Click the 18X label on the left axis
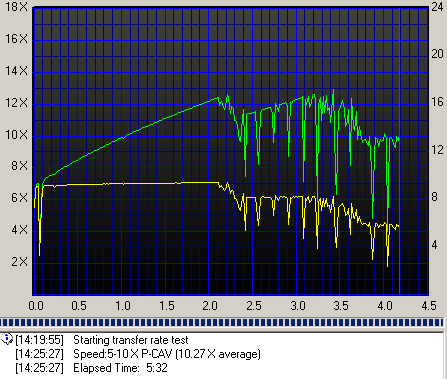Screen dimensions: 447x379 [17, 7]
